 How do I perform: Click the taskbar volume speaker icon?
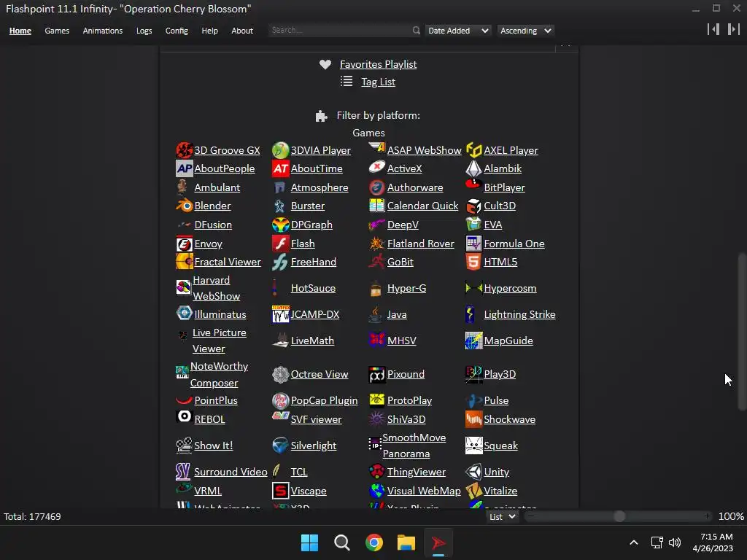675,542
